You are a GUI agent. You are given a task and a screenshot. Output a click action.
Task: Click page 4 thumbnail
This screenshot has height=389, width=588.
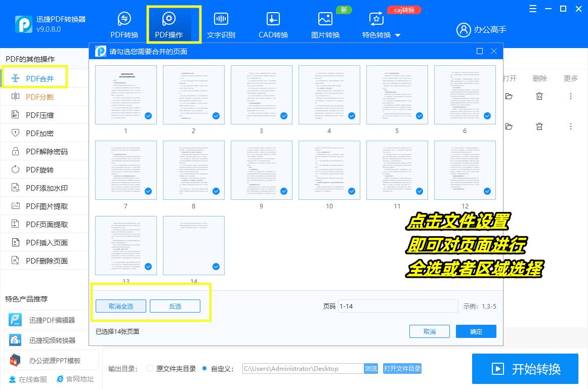(x=329, y=95)
